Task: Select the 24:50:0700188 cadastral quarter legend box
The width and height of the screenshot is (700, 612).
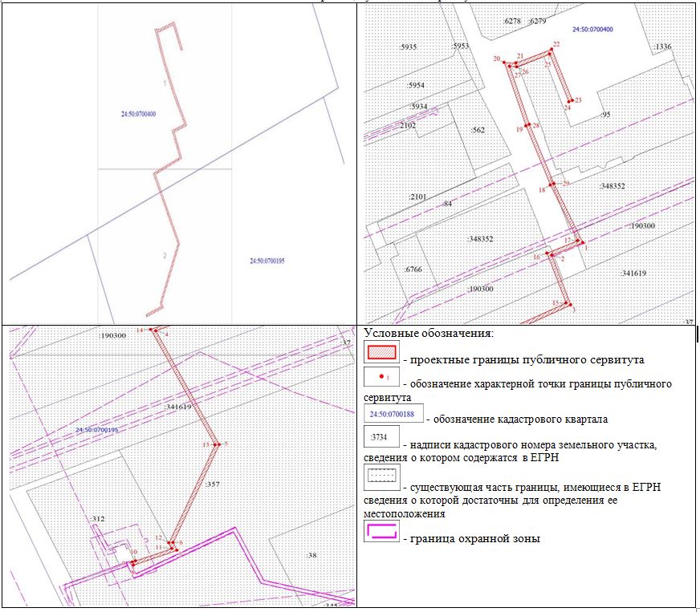Action: 393,414
